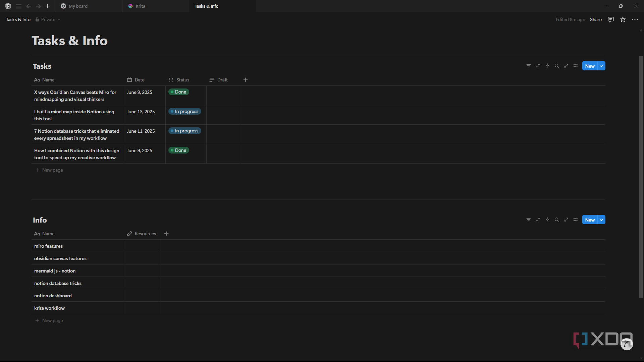Add a property to Tasks table
The image size is (644, 362).
(246, 80)
